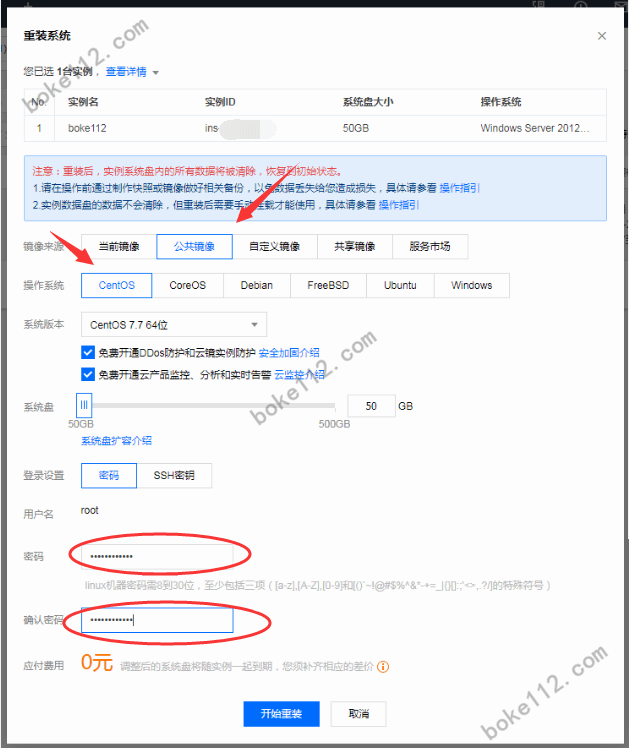Click the 0元 payable fee amount

coord(97,663)
